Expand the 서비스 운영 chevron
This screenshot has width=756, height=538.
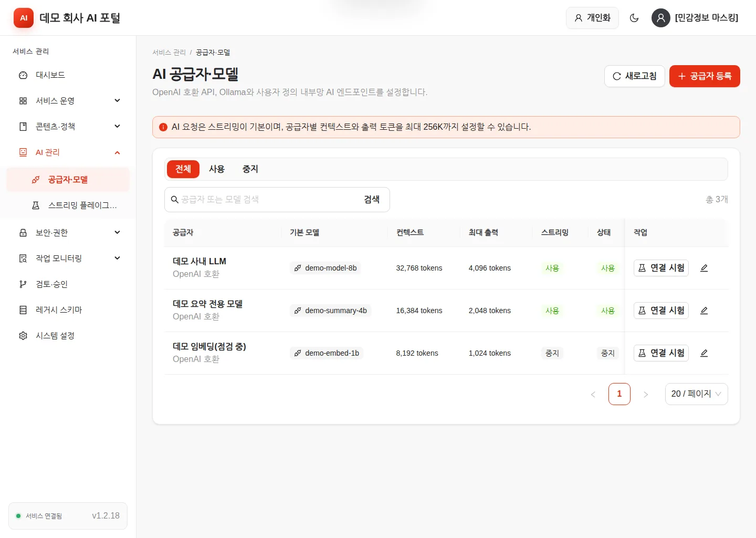(x=117, y=100)
